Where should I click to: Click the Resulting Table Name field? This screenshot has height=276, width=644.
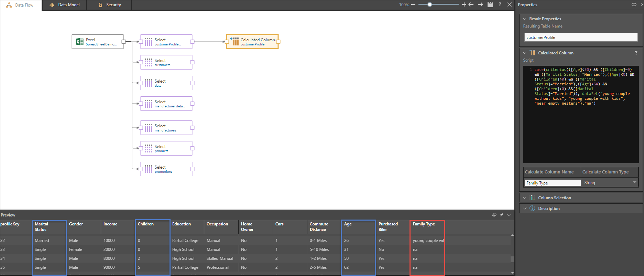click(580, 38)
